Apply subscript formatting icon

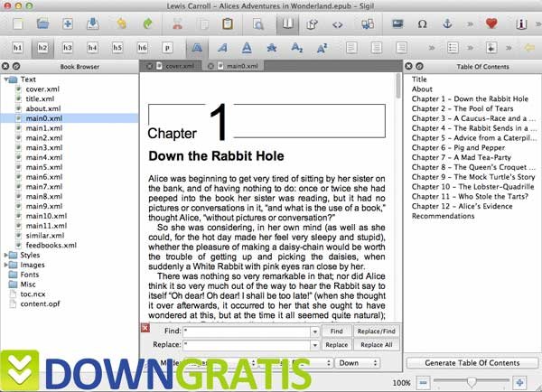[x=296, y=48]
